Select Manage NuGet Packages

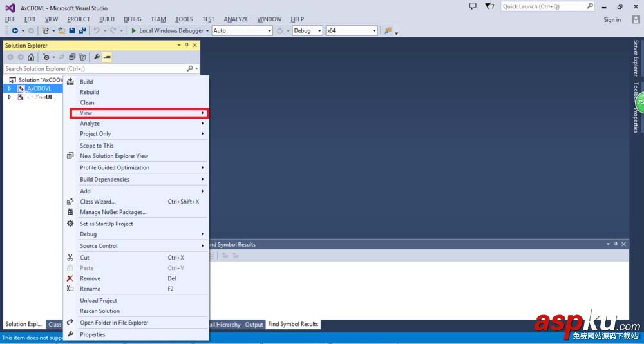(x=137, y=212)
